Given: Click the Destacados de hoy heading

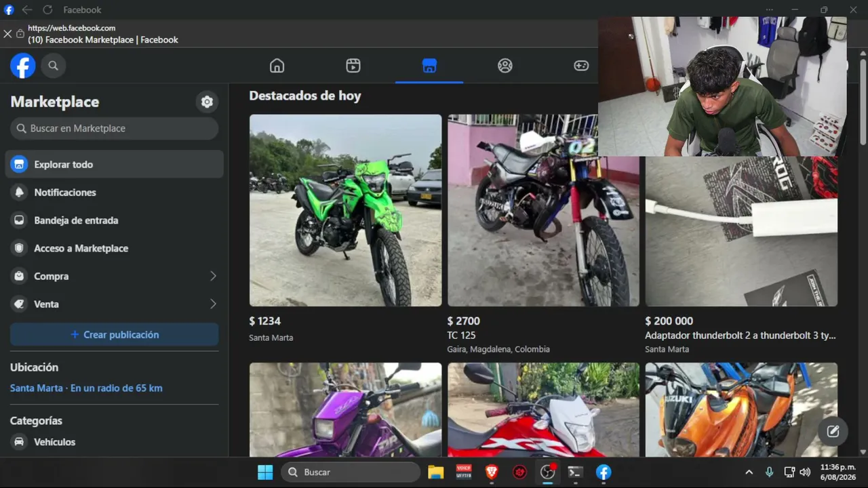Looking at the screenshot, I should click(x=305, y=96).
